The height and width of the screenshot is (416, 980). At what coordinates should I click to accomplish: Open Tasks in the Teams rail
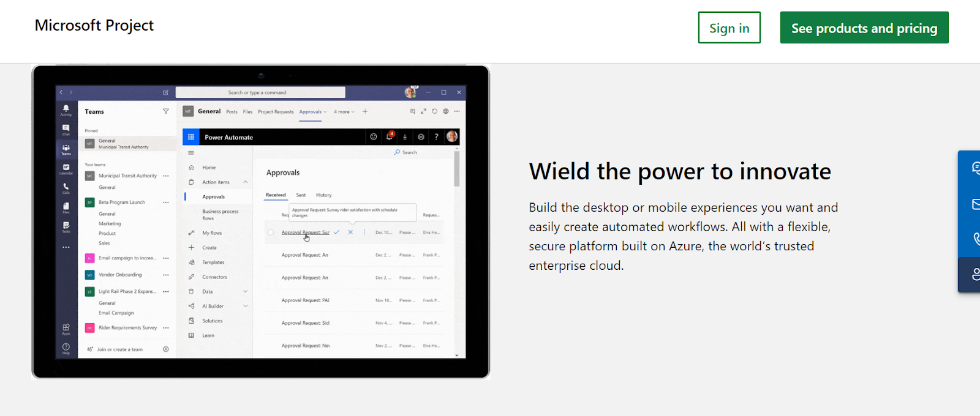click(66, 228)
